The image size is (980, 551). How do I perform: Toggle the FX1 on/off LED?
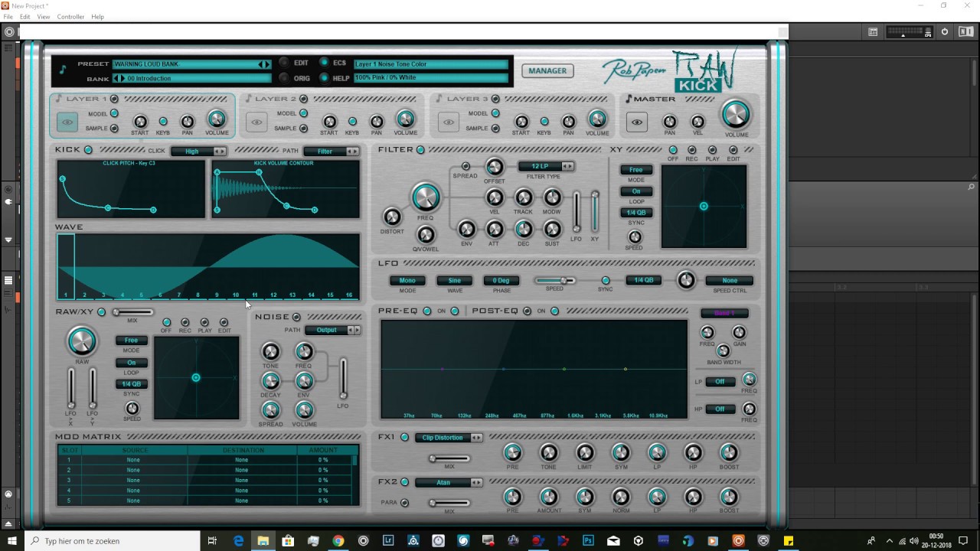coord(405,438)
